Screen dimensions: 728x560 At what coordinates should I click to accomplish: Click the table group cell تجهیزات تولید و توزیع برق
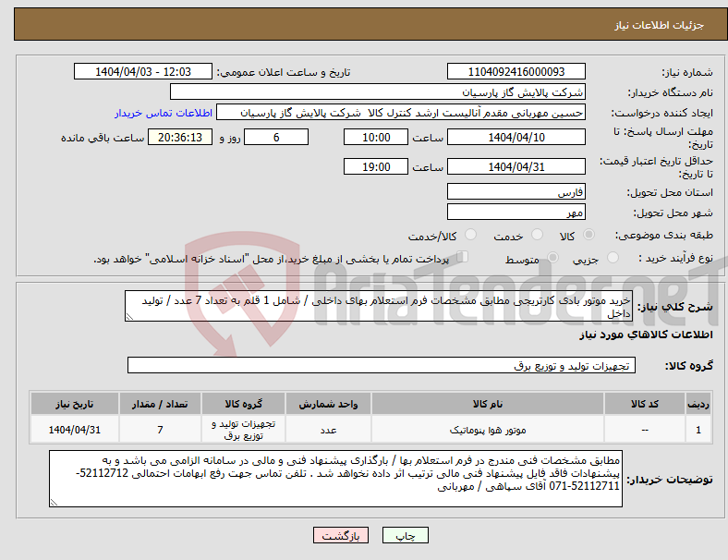[243, 430]
